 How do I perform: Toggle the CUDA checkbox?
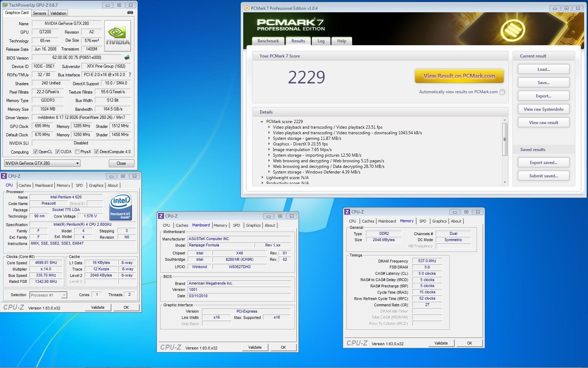pos(57,152)
